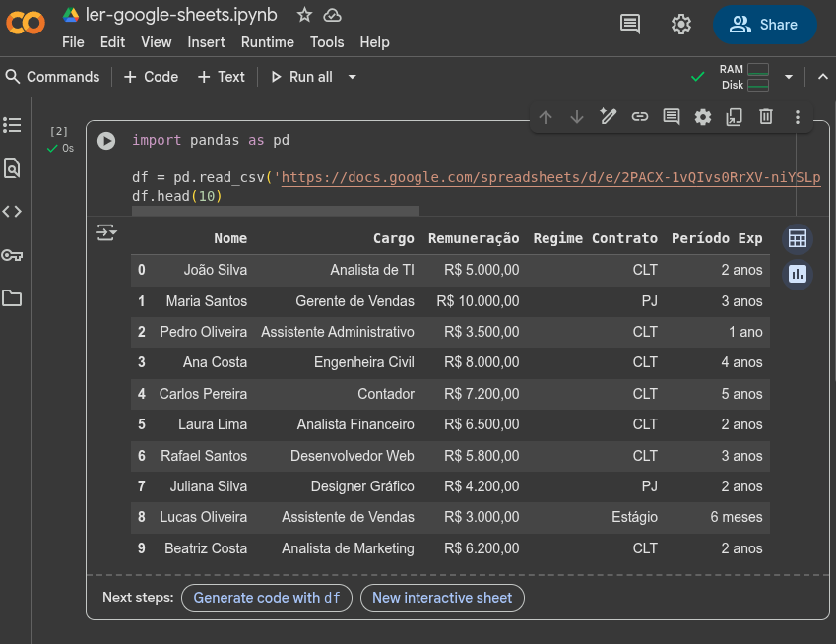Show chart suggestions for the dataframe output
Viewport: 836px width, 644px height.
(798, 275)
